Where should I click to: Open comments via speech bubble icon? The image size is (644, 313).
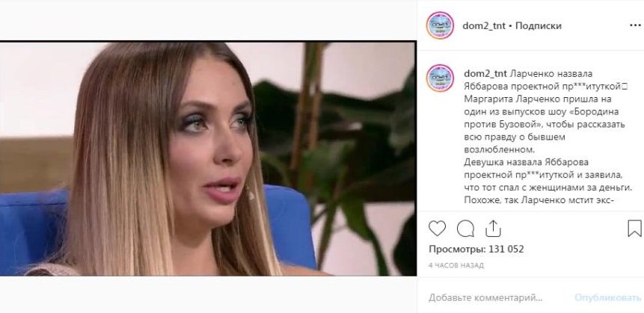(x=465, y=229)
